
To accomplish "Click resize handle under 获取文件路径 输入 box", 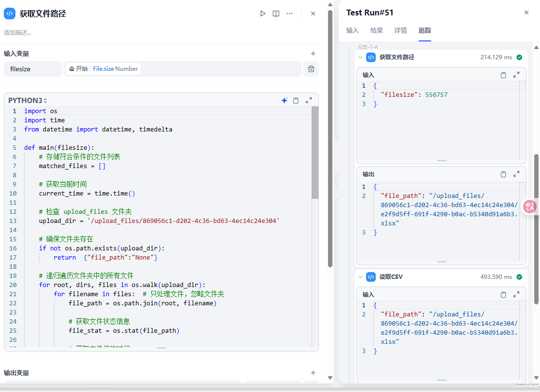I will (442, 160).
